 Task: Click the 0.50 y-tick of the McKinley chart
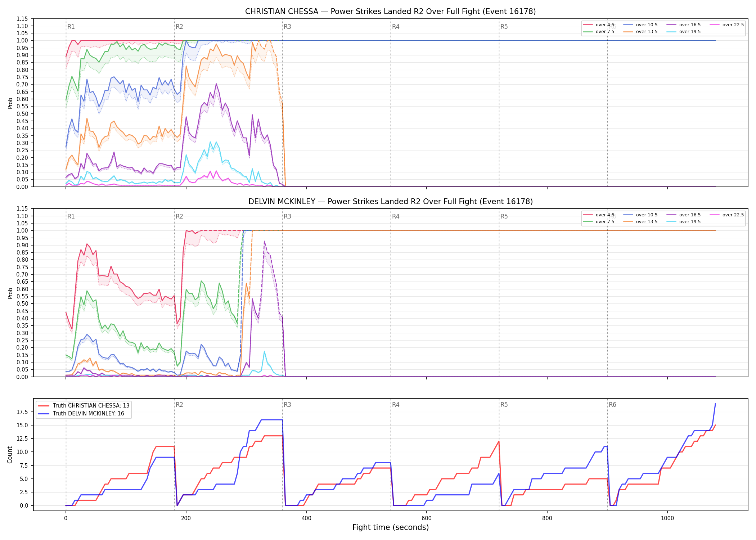(22, 303)
